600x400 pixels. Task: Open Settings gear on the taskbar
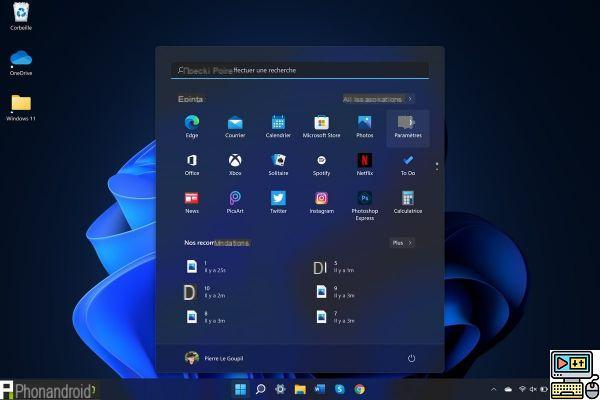click(280, 389)
